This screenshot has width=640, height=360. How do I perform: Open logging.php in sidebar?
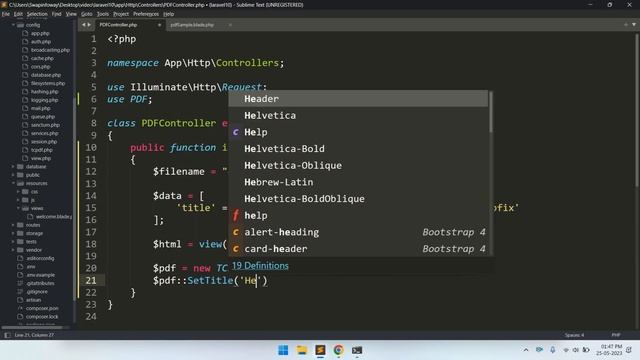click(44, 100)
